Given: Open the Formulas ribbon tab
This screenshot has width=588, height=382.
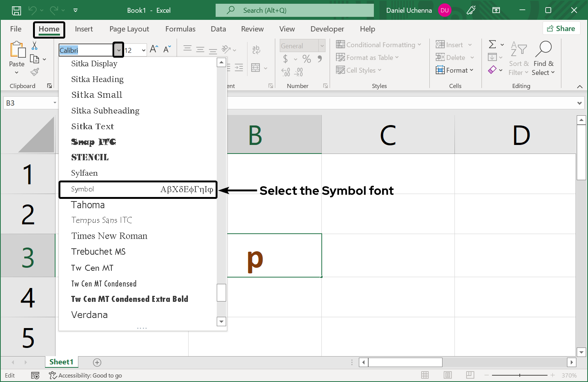Looking at the screenshot, I should (180, 29).
